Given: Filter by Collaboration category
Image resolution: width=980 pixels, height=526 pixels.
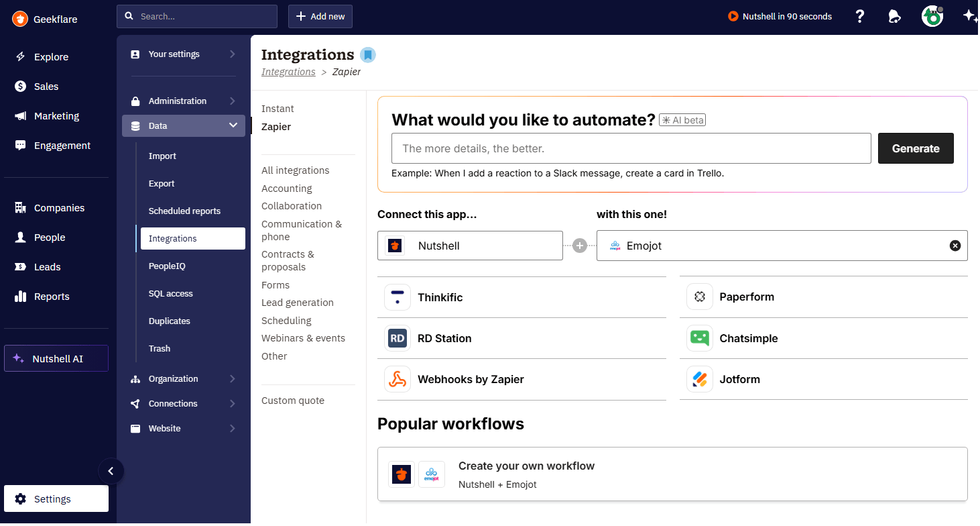Looking at the screenshot, I should point(292,206).
